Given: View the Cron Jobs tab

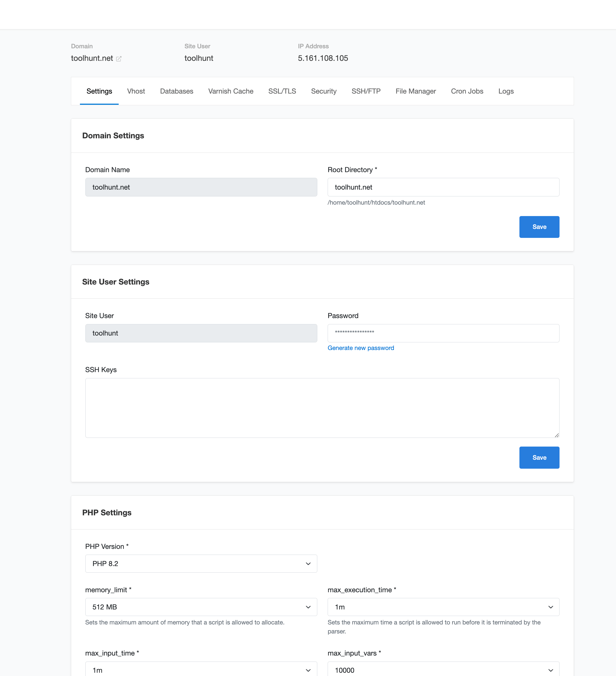Looking at the screenshot, I should [467, 91].
